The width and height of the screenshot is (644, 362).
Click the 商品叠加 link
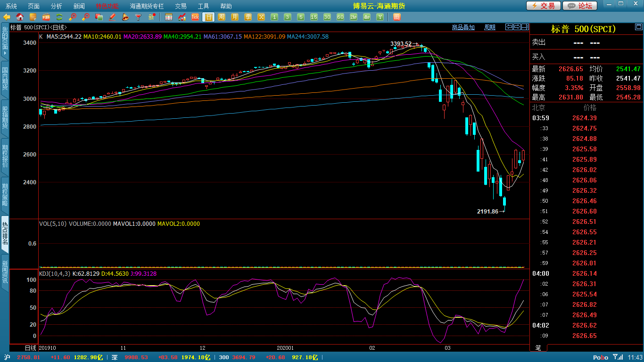(x=463, y=27)
